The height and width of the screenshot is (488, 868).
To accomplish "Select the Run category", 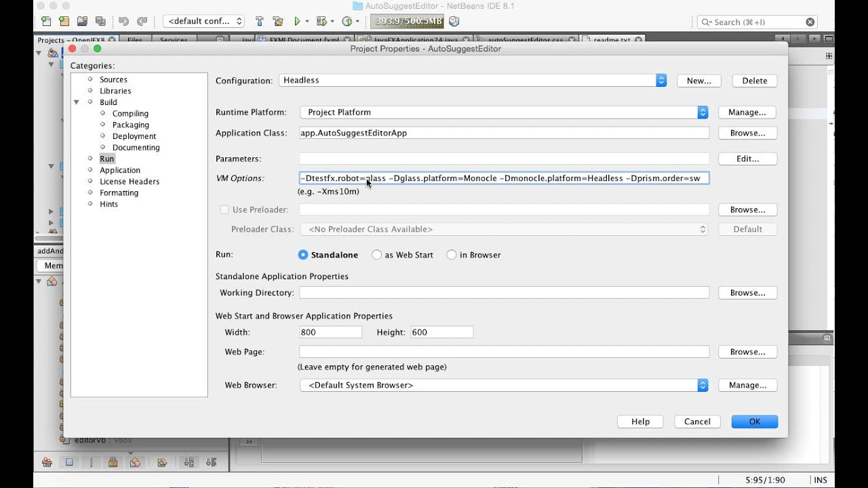I will coord(107,159).
